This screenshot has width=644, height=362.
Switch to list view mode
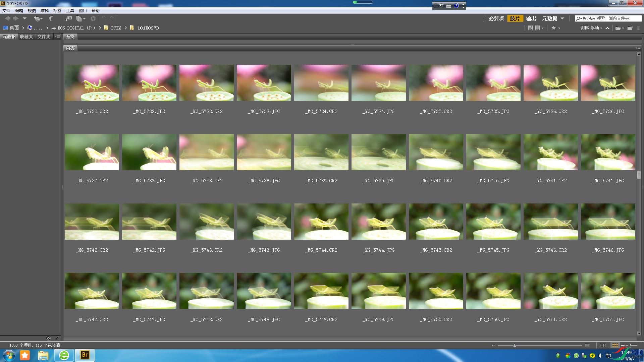click(634, 345)
